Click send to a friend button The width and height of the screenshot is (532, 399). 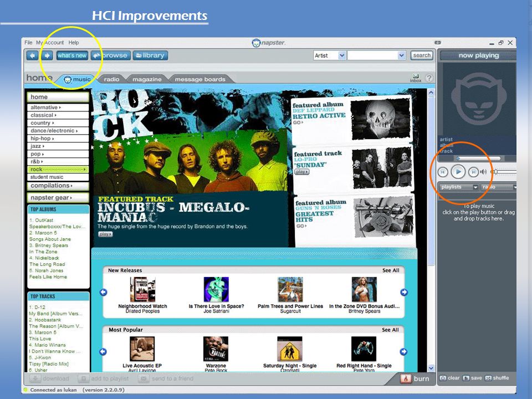[166, 378]
